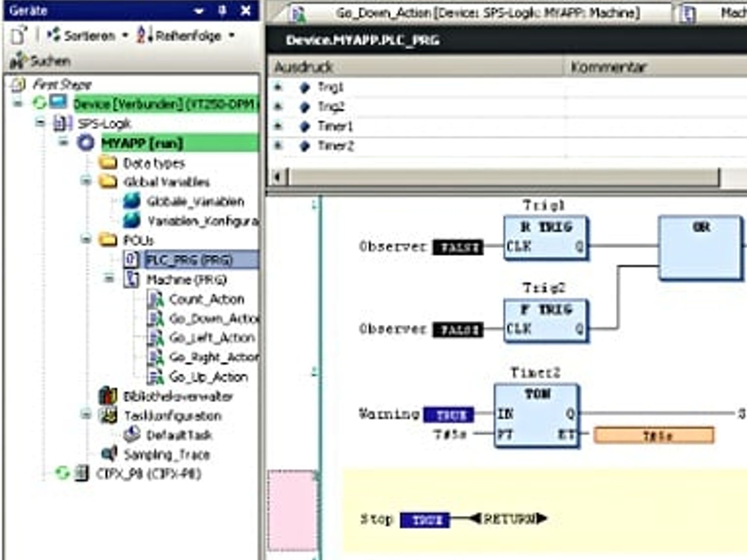Collapse the Machine (PRG) node

(x=109, y=279)
